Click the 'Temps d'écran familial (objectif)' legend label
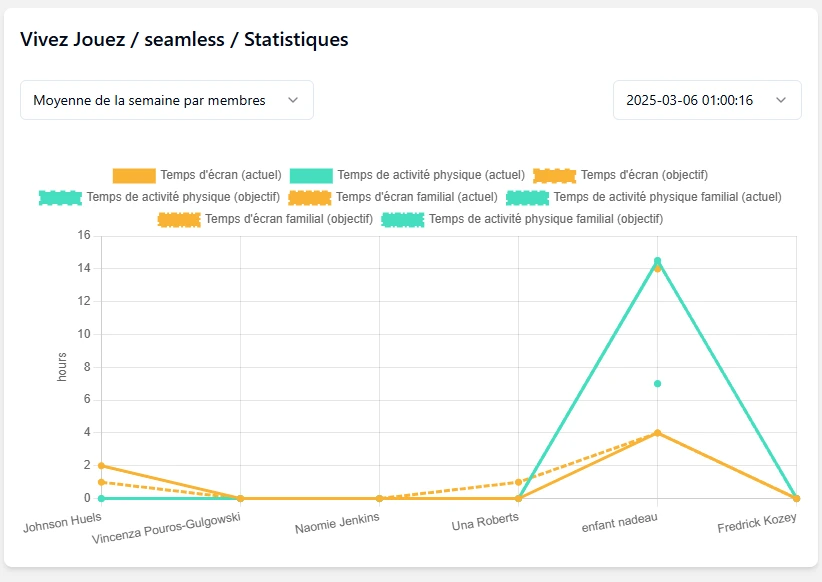This screenshot has width=822, height=582. pos(289,219)
